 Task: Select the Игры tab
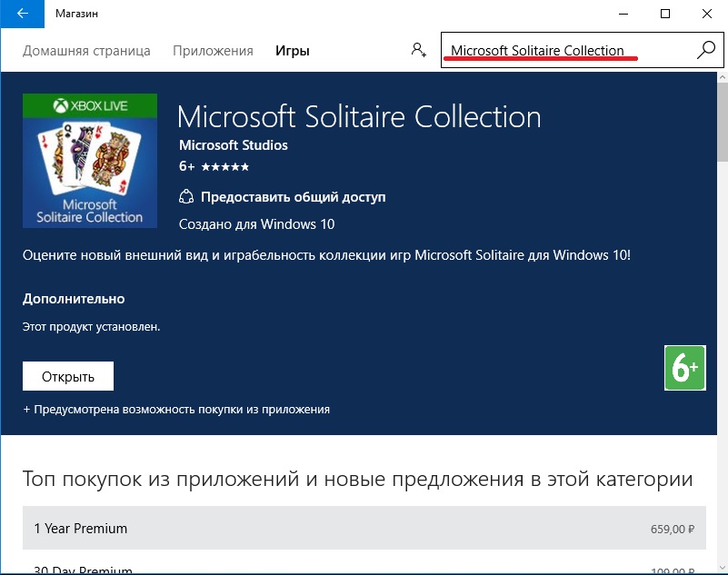(293, 51)
